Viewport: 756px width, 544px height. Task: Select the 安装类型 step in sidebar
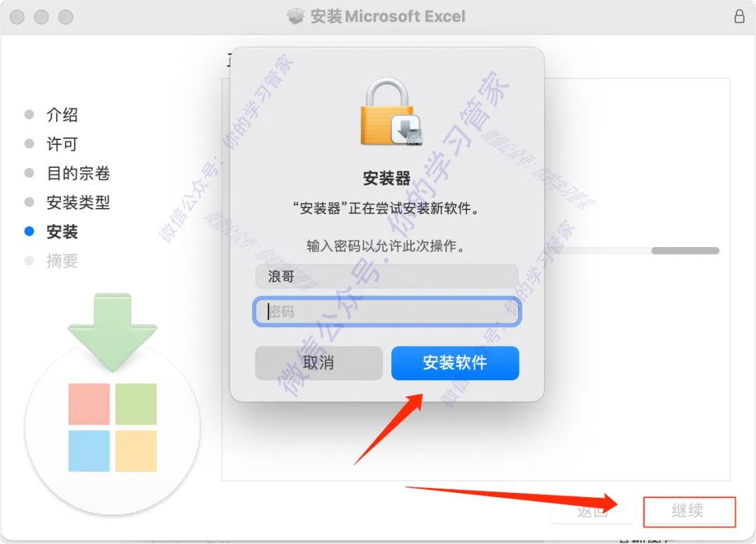pyautogui.click(x=78, y=202)
